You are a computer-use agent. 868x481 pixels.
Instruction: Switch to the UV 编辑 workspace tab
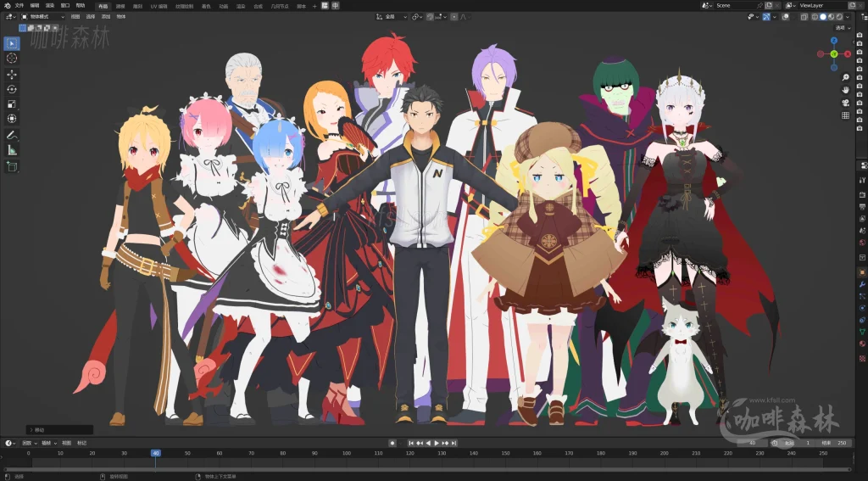[x=159, y=6]
